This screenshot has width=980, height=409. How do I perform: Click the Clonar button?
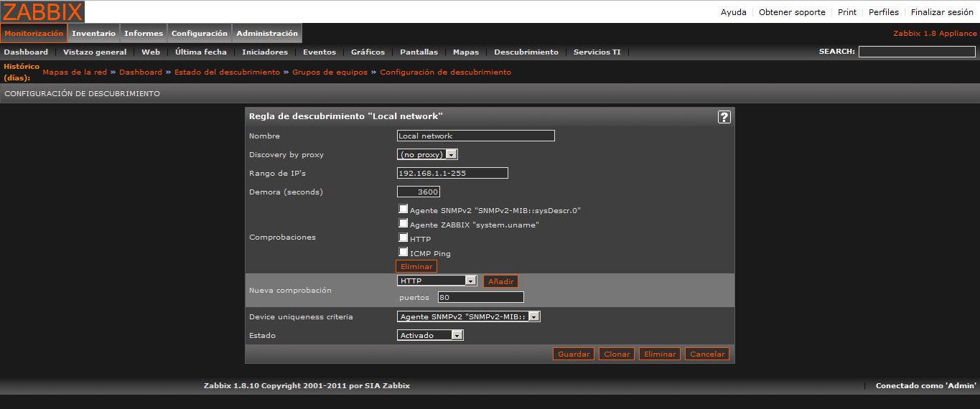coord(616,354)
